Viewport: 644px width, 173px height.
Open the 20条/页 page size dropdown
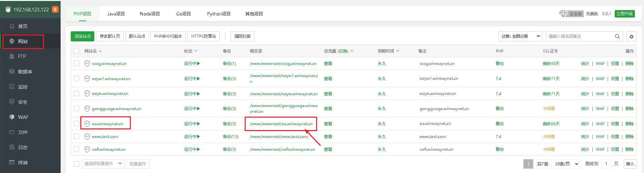click(567, 164)
